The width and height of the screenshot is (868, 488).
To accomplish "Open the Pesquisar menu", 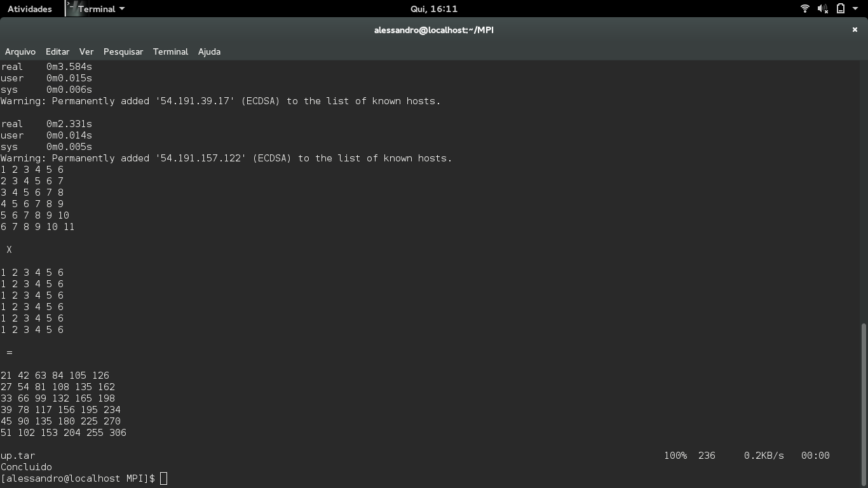I will click(123, 51).
